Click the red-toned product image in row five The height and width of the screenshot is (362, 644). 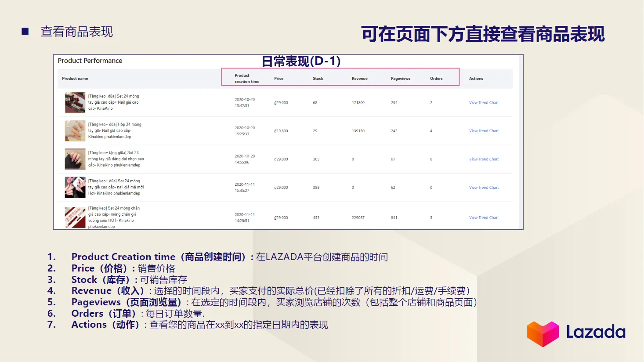[75, 217]
